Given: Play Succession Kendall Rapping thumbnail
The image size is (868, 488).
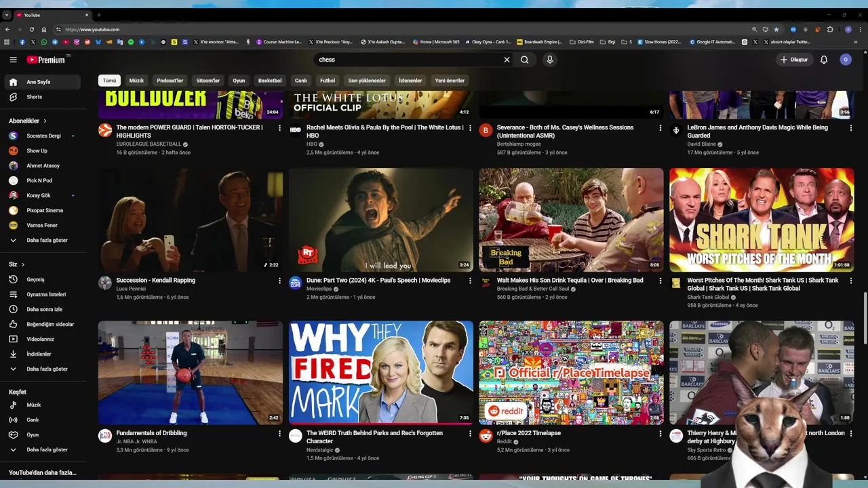Looking at the screenshot, I should click(191, 220).
